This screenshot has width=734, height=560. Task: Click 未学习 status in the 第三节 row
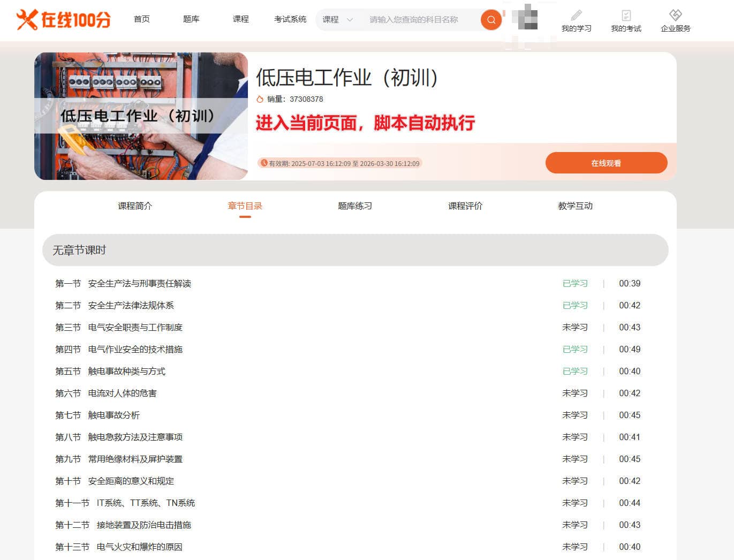coord(575,328)
